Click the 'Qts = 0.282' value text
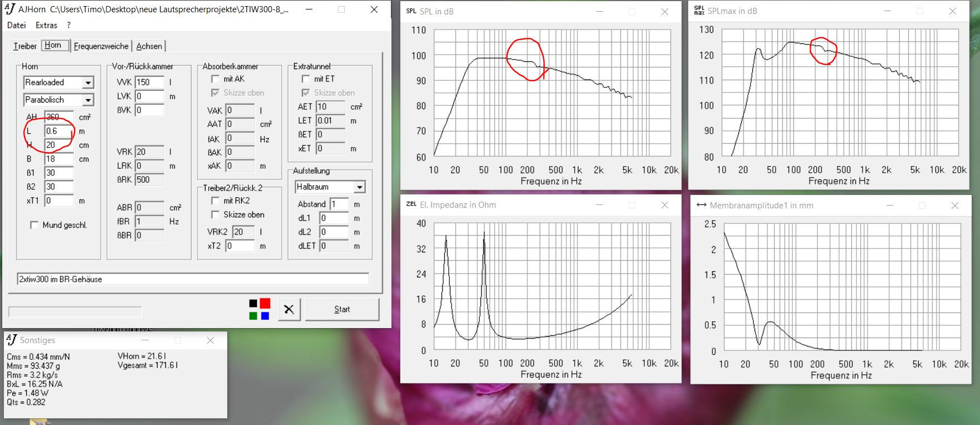980x425 pixels. 26,402
